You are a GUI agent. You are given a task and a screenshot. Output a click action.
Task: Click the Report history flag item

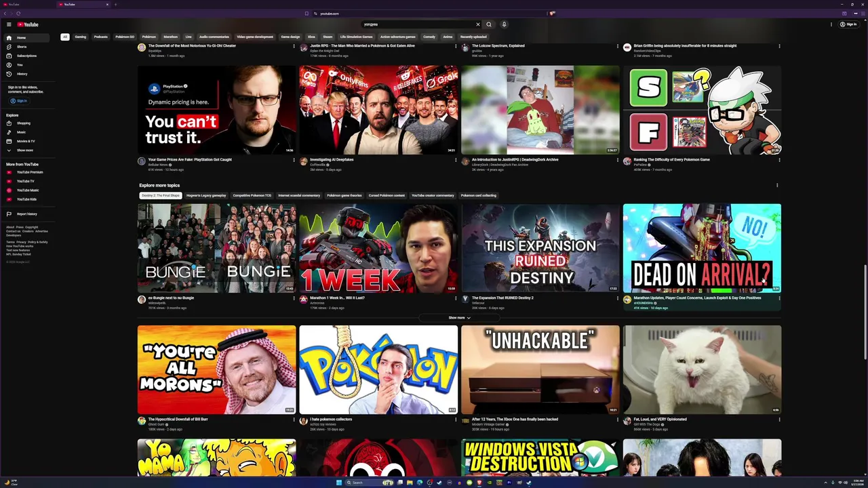26,214
